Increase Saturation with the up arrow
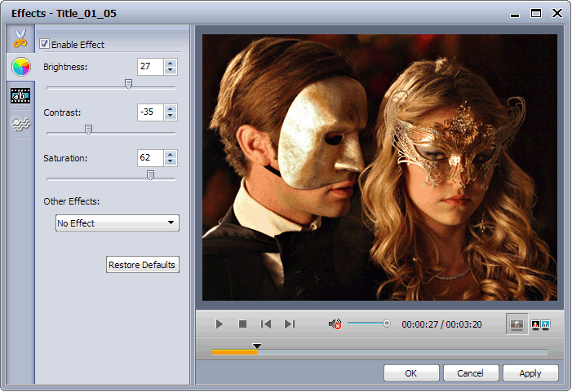 point(171,154)
